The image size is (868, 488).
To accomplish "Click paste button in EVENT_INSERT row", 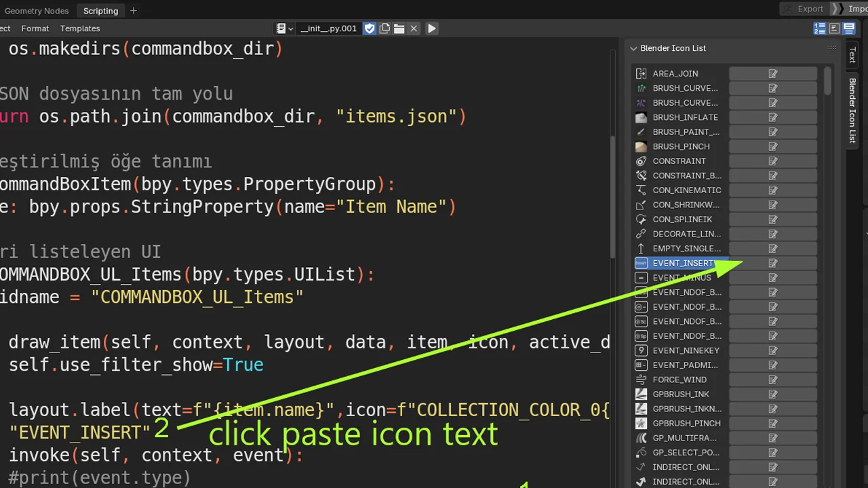I will tap(772, 263).
